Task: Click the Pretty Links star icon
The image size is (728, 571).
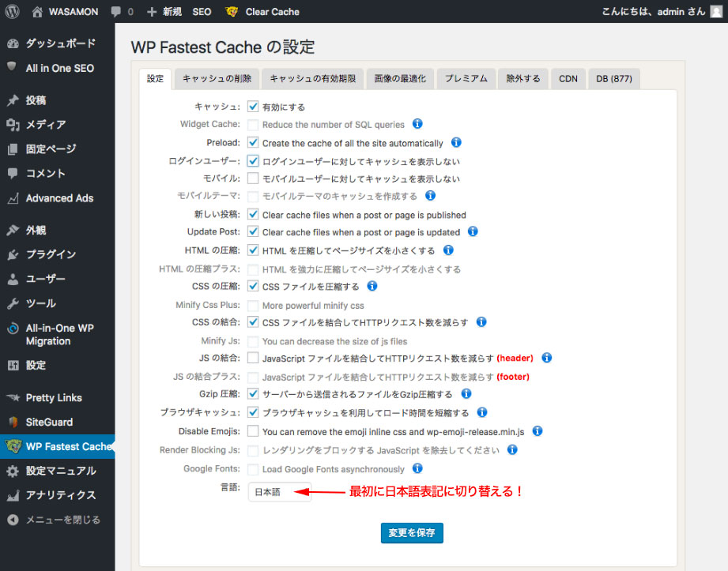Action: point(13,397)
